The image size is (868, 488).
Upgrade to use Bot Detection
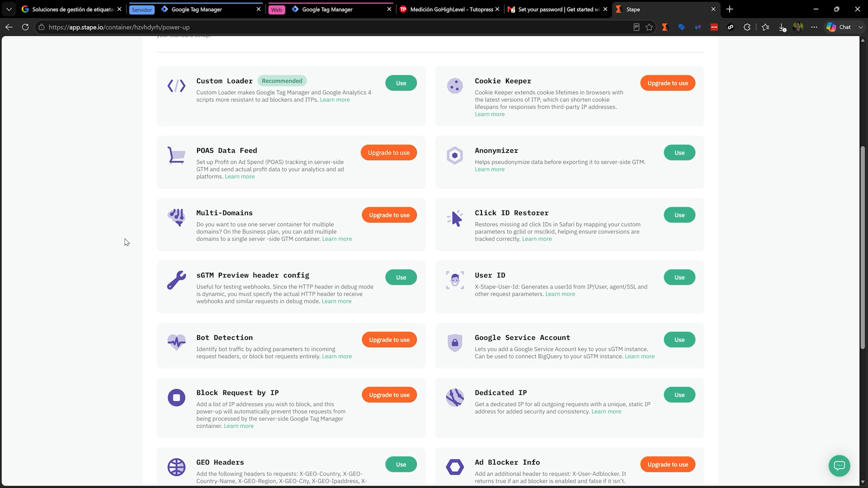[389, 340]
